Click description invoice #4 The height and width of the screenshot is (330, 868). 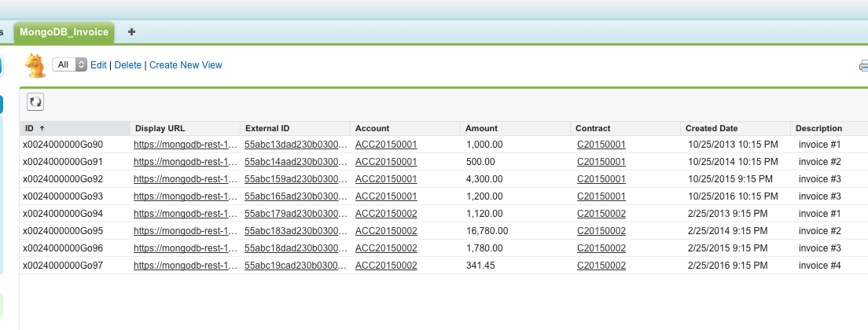point(820,266)
